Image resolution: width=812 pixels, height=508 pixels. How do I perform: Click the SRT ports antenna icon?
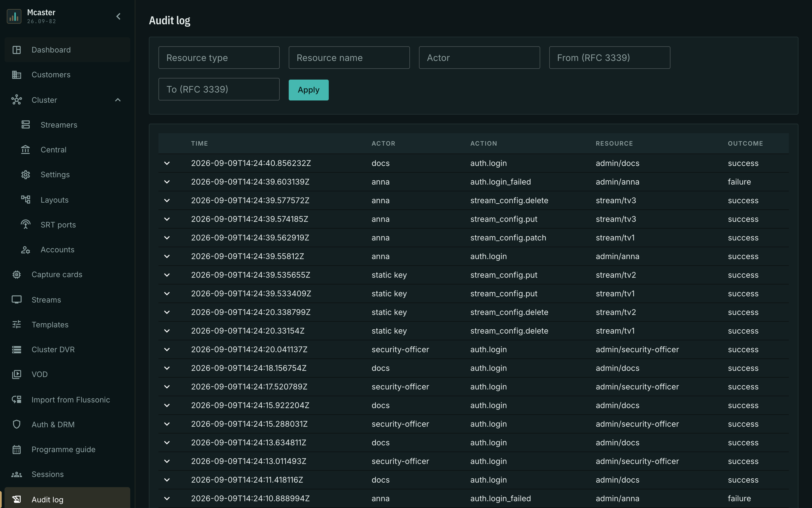(25, 224)
